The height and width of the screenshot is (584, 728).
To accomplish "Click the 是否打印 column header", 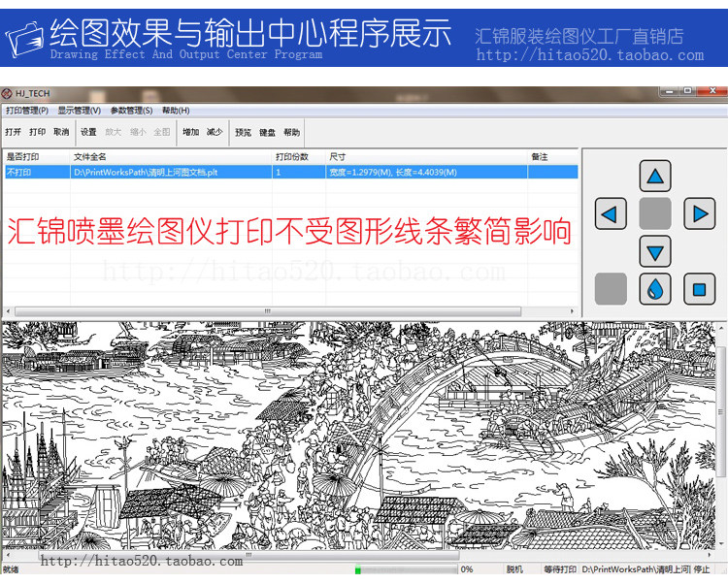I will [x=36, y=157].
